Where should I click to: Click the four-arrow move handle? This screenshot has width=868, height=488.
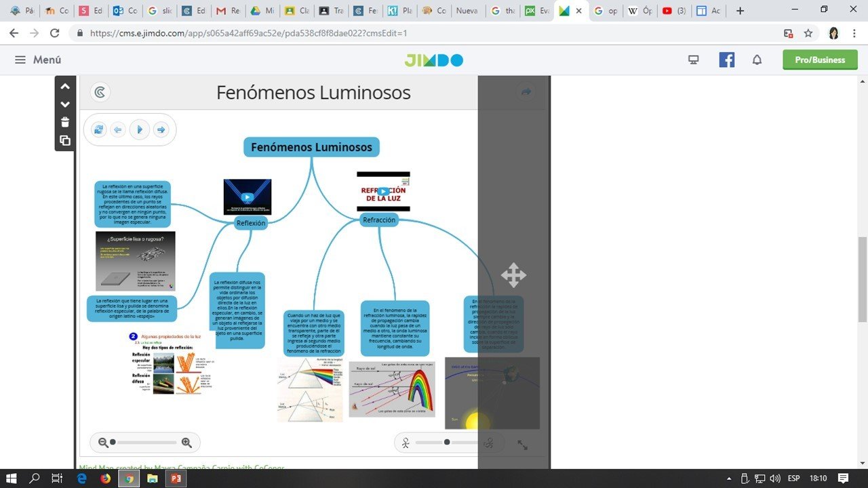click(x=513, y=275)
